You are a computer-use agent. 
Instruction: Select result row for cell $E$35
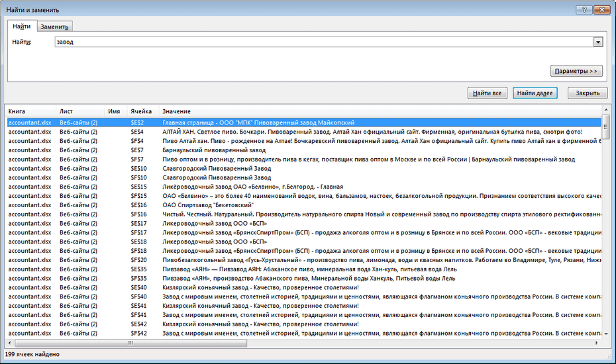coord(304,269)
